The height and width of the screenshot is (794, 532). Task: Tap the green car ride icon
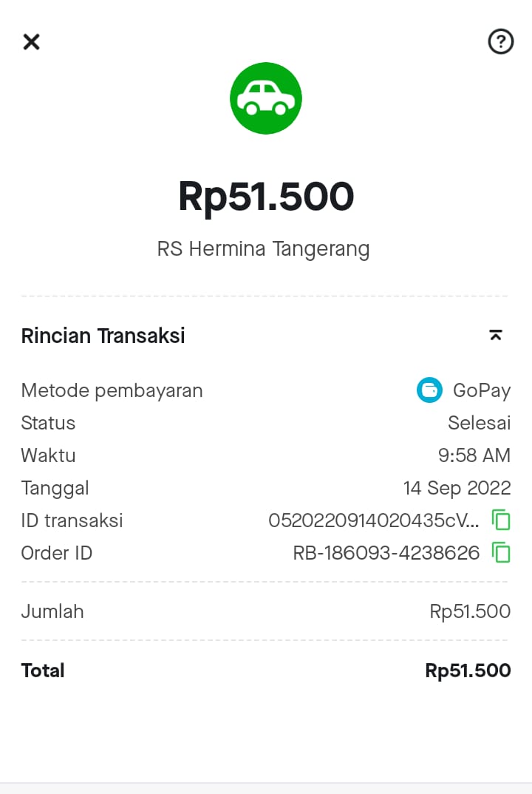[266, 98]
